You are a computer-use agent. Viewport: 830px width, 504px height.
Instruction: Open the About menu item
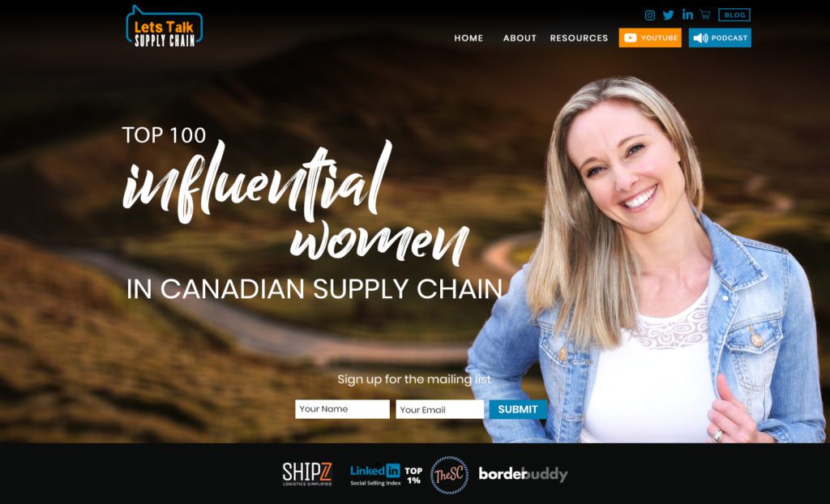(x=520, y=38)
